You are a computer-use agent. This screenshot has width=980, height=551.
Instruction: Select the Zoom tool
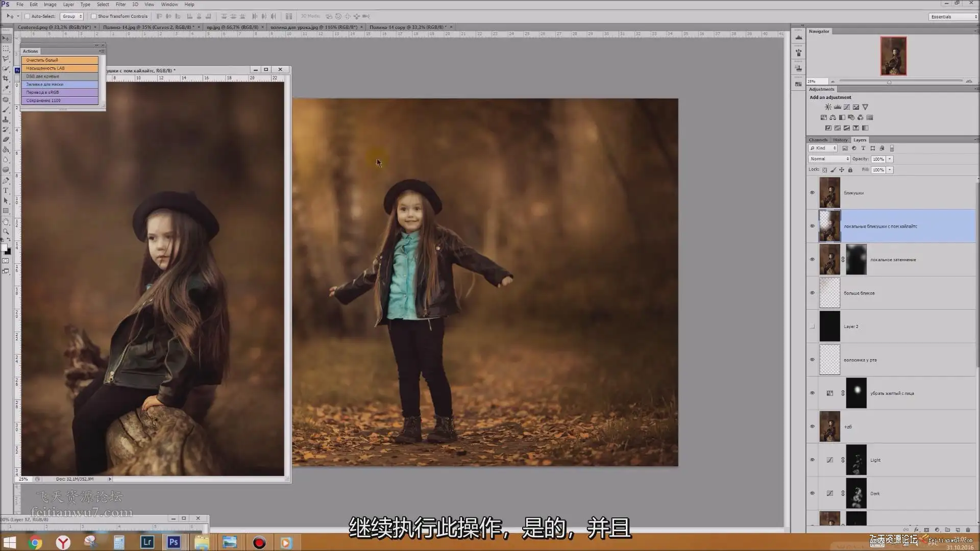click(6, 232)
